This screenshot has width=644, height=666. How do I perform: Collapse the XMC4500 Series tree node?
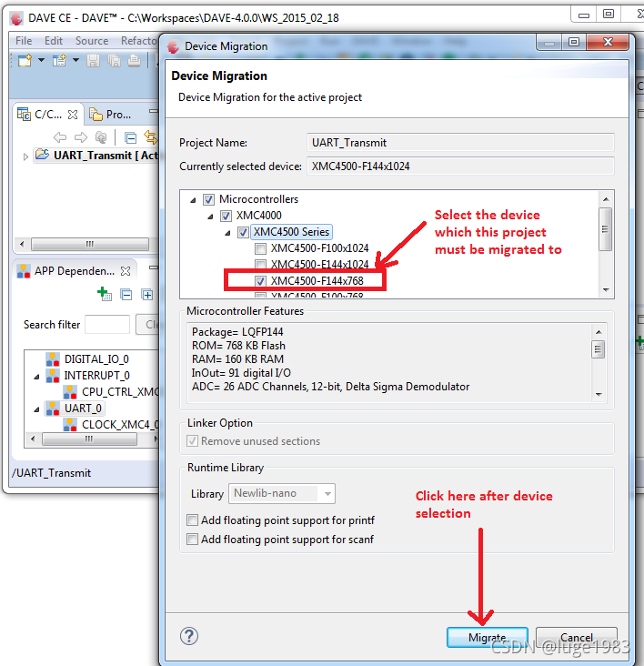click(227, 233)
